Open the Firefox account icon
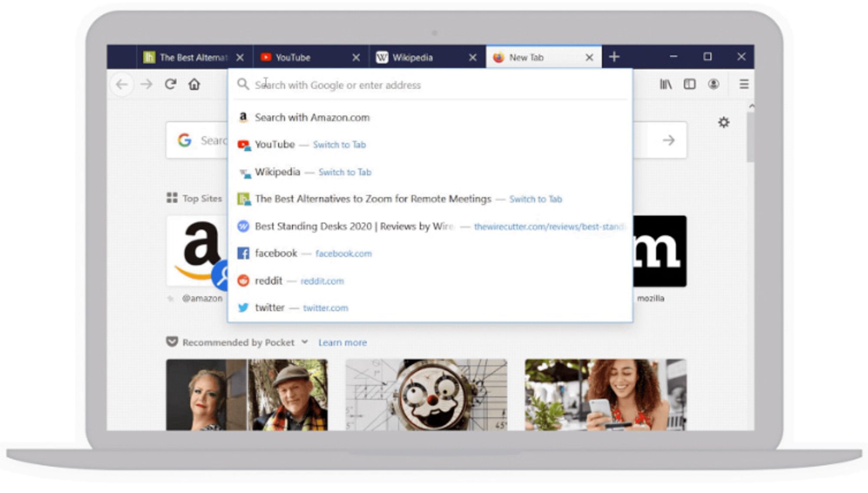The height and width of the screenshot is (493, 868). coord(713,84)
